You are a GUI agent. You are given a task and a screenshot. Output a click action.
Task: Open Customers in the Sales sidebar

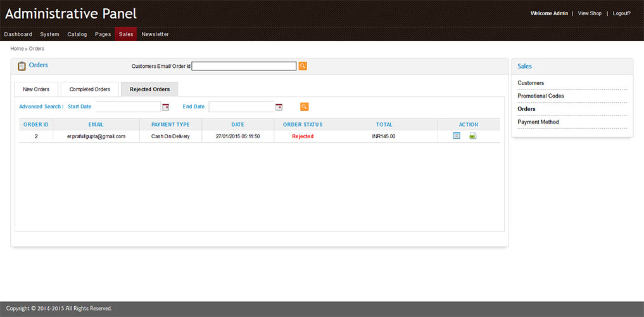tap(531, 83)
